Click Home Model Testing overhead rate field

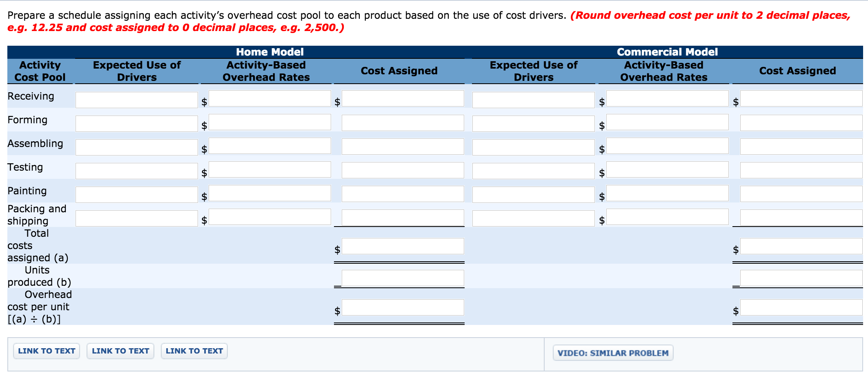(x=269, y=169)
